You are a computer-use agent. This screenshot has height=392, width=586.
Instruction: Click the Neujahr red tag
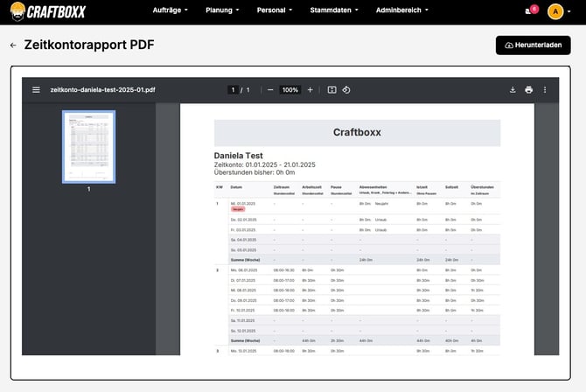click(x=238, y=209)
